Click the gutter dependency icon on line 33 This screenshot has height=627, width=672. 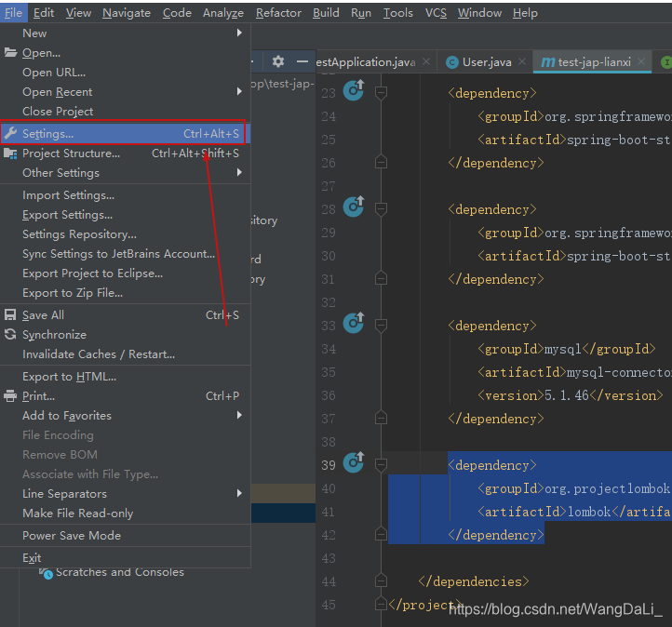[354, 323]
